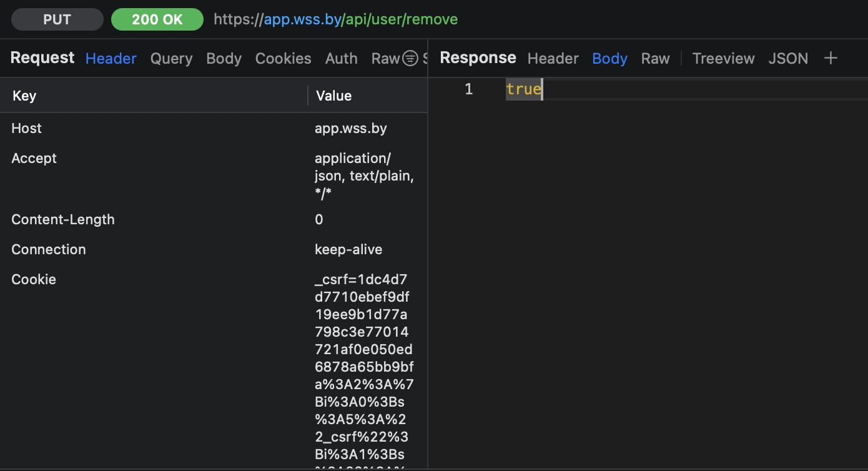
Task: Click the Key column header
Action: [24, 96]
